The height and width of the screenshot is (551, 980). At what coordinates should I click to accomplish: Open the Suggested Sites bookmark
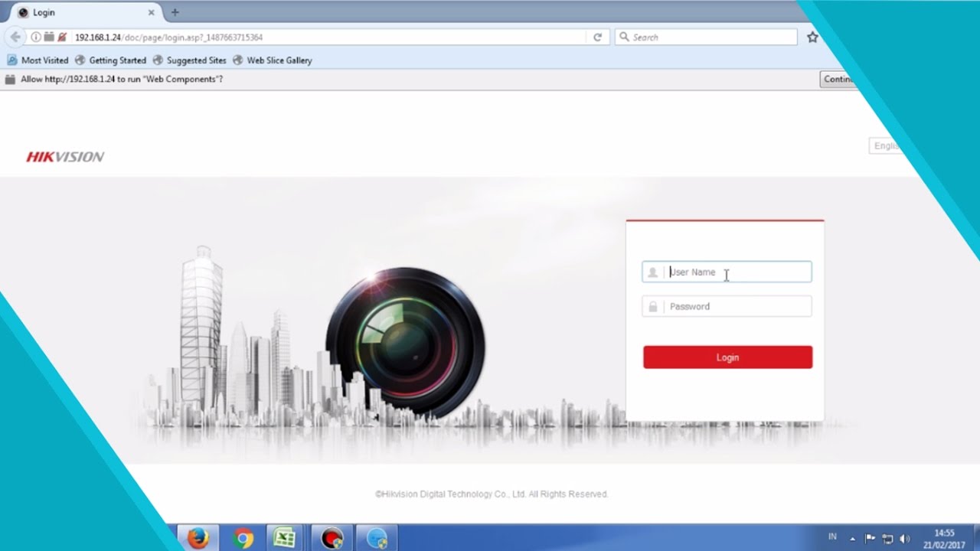(189, 60)
